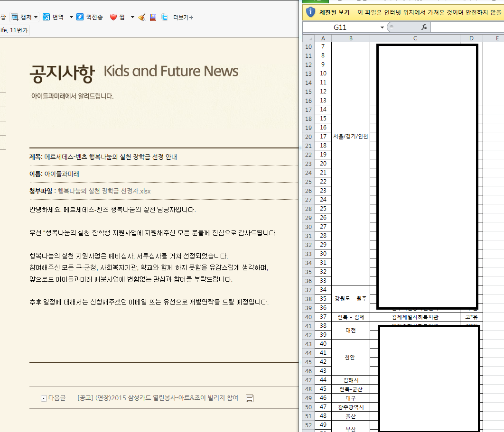The image size is (504, 432).
Task: Click the 대구 region cell
Action: tap(351, 398)
